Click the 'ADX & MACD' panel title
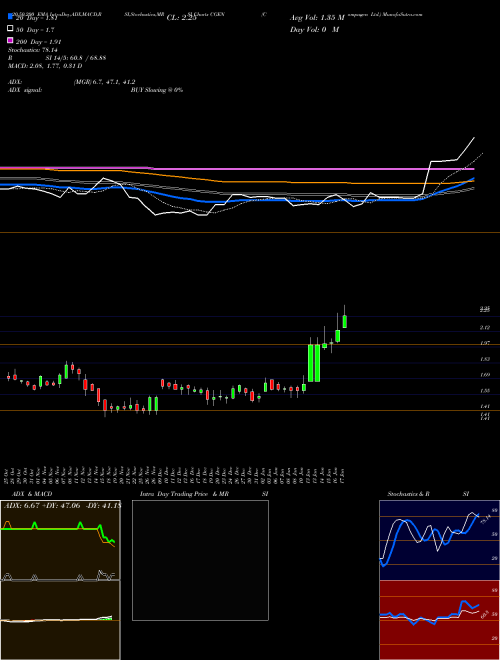Screen dimensions: 500x660 click(32, 494)
